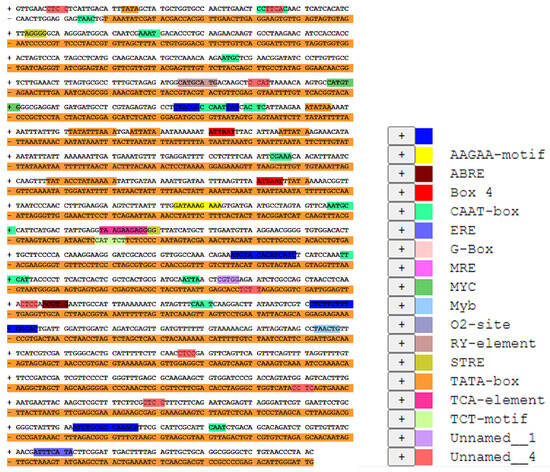Click the plus button beside ABRE
This screenshot has width=550, height=472.
point(401,174)
